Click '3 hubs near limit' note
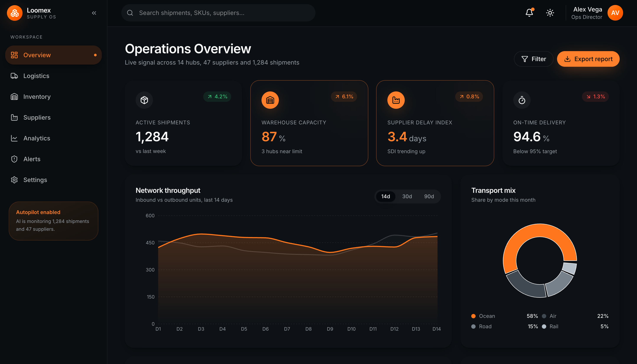This screenshot has height=364, width=637. [x=282, y=151]
